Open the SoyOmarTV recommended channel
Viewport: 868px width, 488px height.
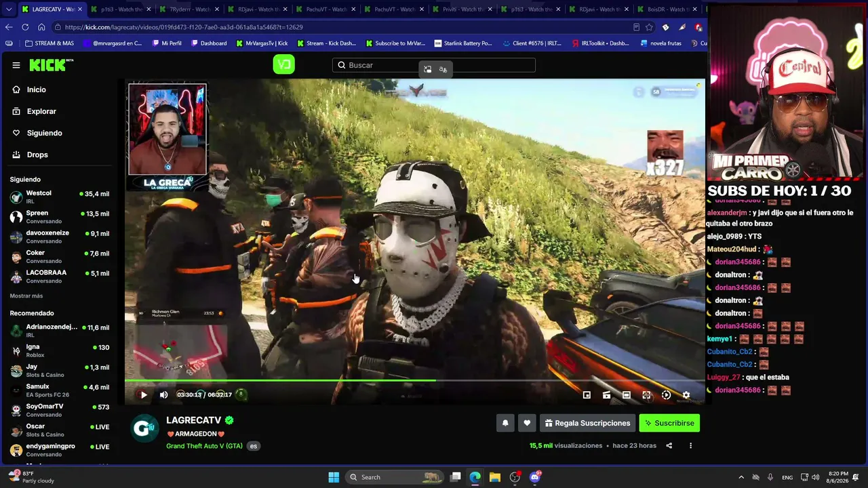[60, 410]
